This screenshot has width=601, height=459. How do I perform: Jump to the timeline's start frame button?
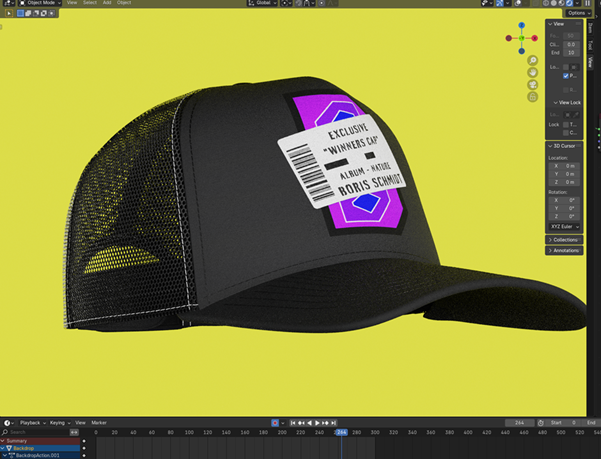pyautogui.click(x=293, y=423)
